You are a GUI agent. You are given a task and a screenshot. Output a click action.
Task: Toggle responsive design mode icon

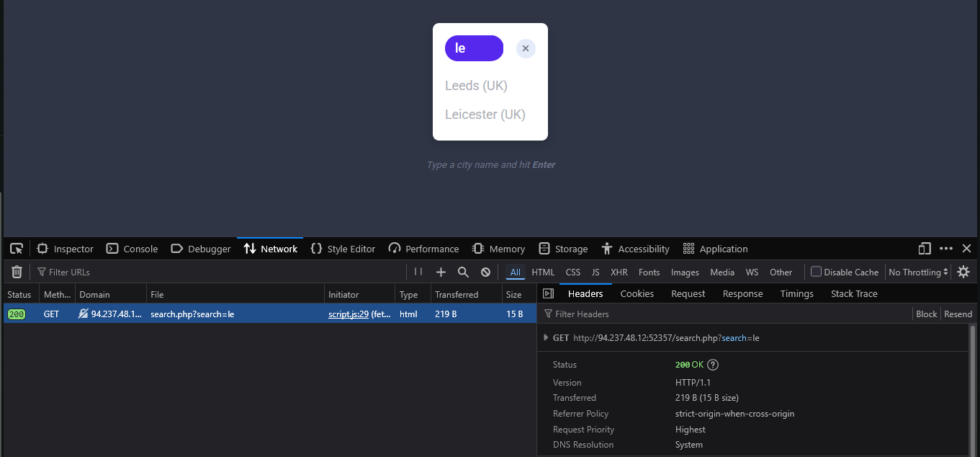[925, 249]
